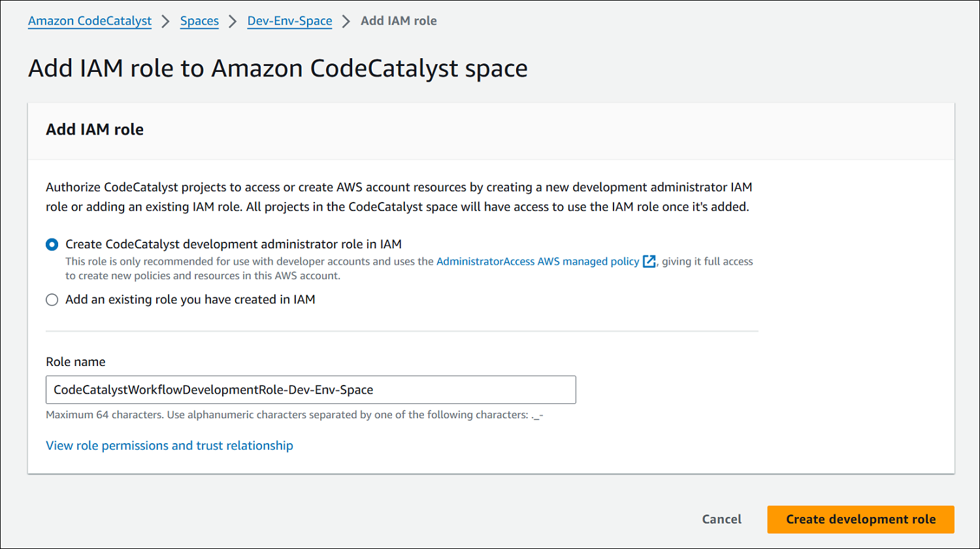
Task: Open the Dev-Env-Space breadcrumb link
Action: click(x=289, y=21)
